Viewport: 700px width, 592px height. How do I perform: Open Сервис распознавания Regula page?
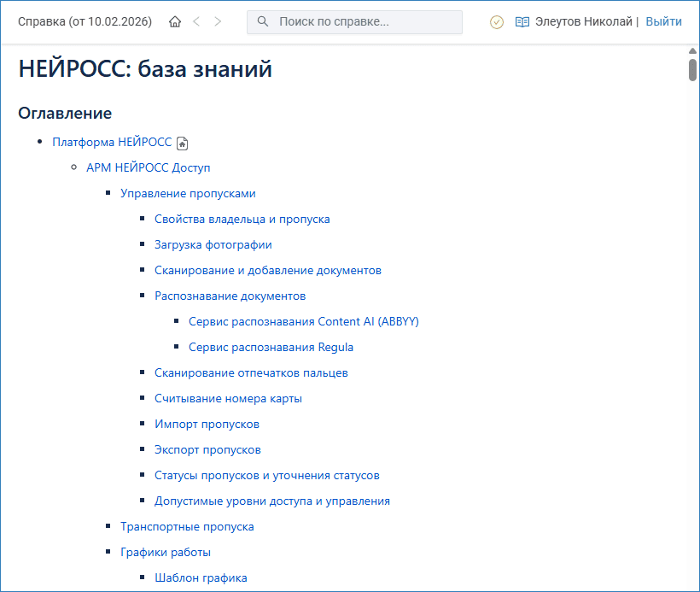click(271, 348)
